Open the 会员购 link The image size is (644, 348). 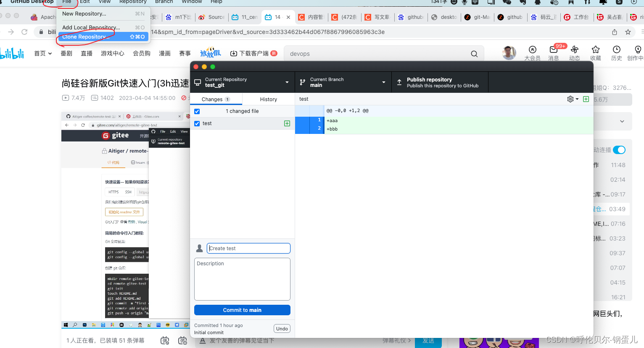click(142, 53)
